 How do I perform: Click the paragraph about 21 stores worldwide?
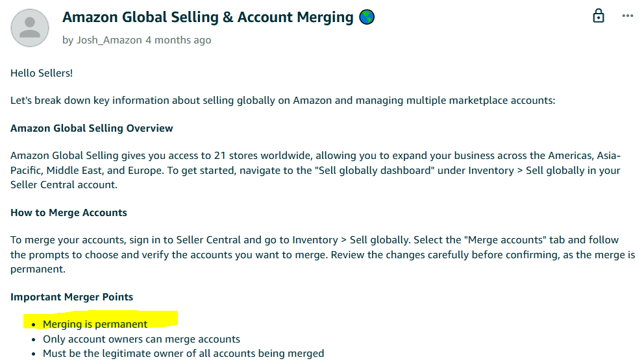click(316, 170)
